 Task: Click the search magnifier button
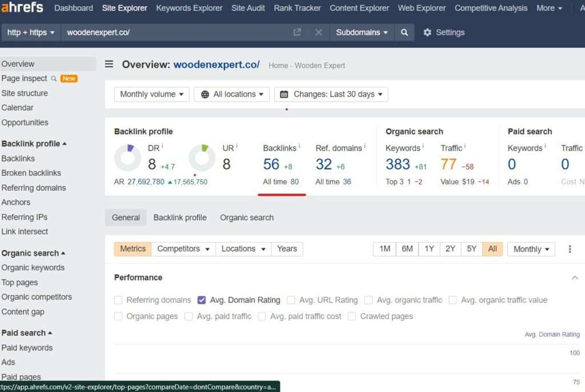404,33
